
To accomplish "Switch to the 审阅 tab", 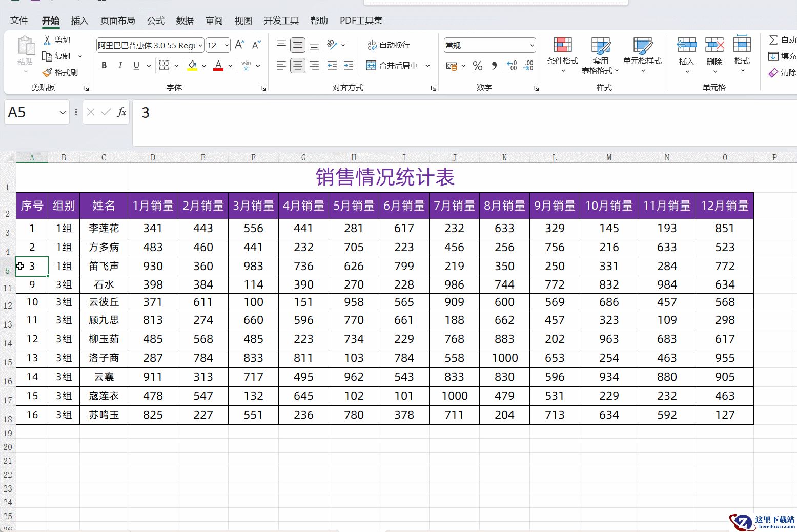I will point(214,21).
